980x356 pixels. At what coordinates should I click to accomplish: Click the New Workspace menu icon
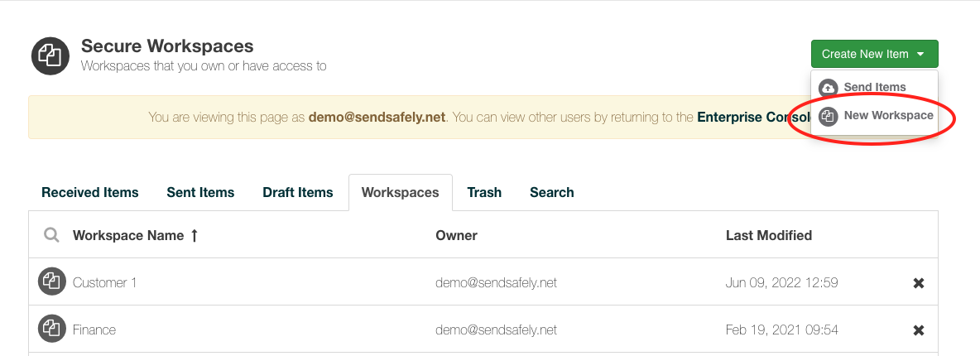click(x=829, y=116)
